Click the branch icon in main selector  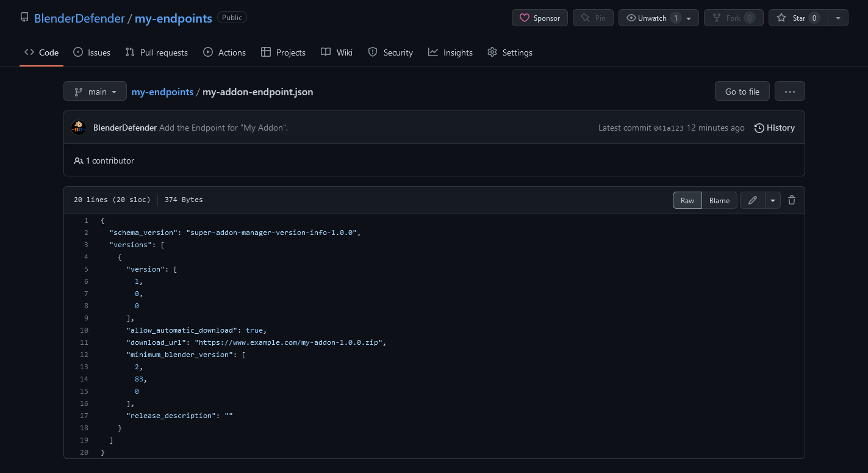pyautogui.click(x=79, y=92)
